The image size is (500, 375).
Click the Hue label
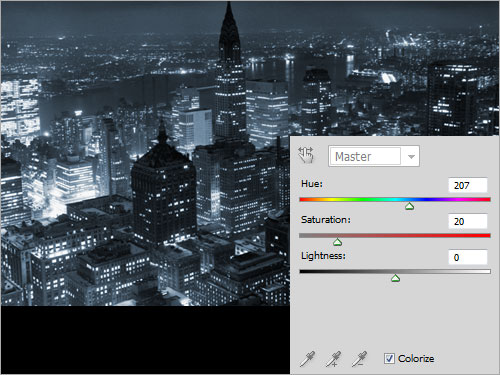[x=312, y=184]
